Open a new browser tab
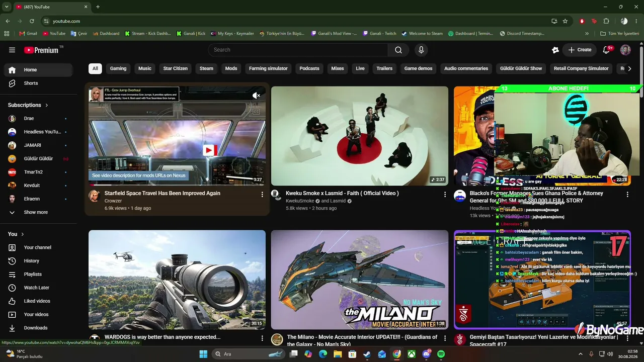644x362 pixels. click(x=98, y=7)
